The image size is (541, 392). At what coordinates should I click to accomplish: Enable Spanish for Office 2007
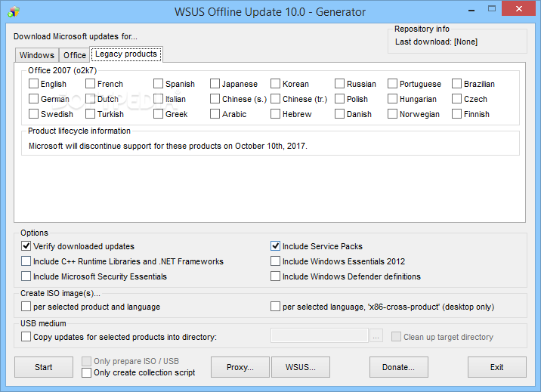(x=158, y=84)
